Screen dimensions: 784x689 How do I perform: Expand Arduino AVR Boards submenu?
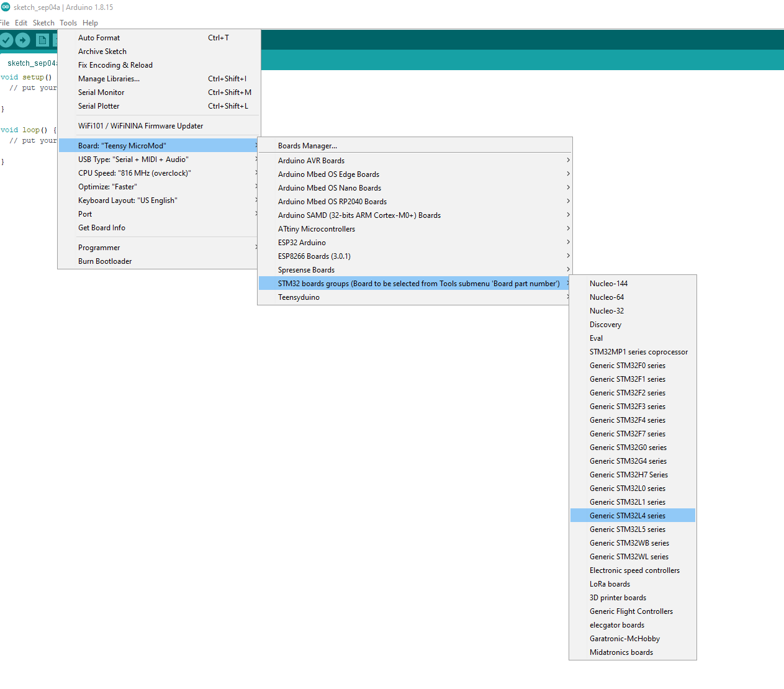coord(415,161)
